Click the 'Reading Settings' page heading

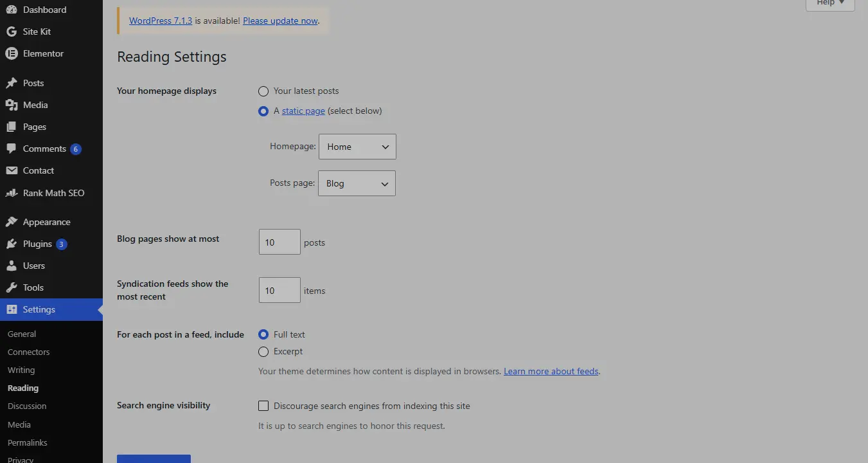pos(172,57)
